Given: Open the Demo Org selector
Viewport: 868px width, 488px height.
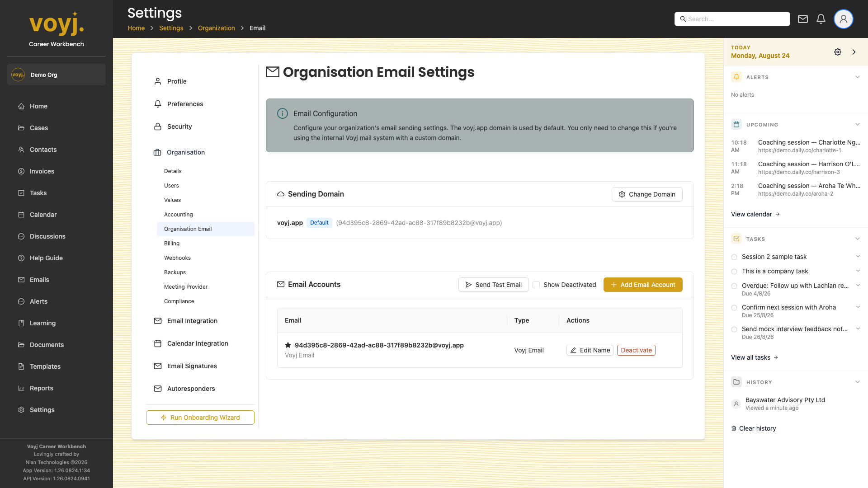Looking at the screenshot, I should [57, 75].
